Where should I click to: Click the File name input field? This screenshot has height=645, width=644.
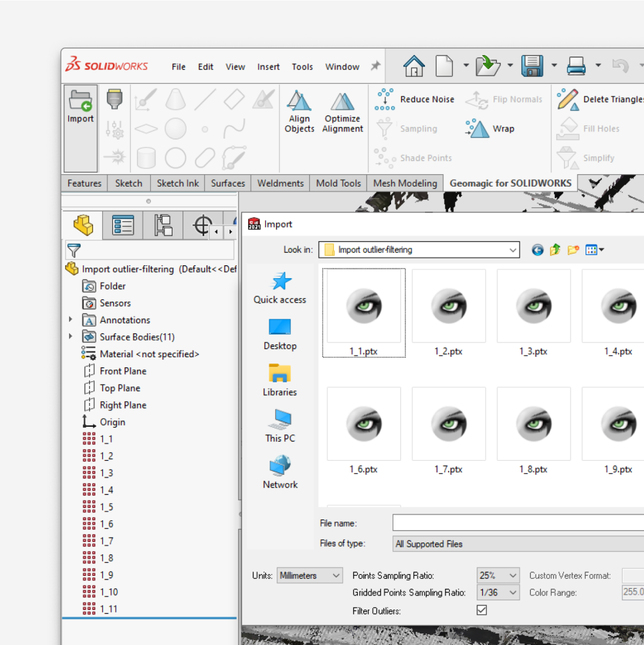point(518,523)
